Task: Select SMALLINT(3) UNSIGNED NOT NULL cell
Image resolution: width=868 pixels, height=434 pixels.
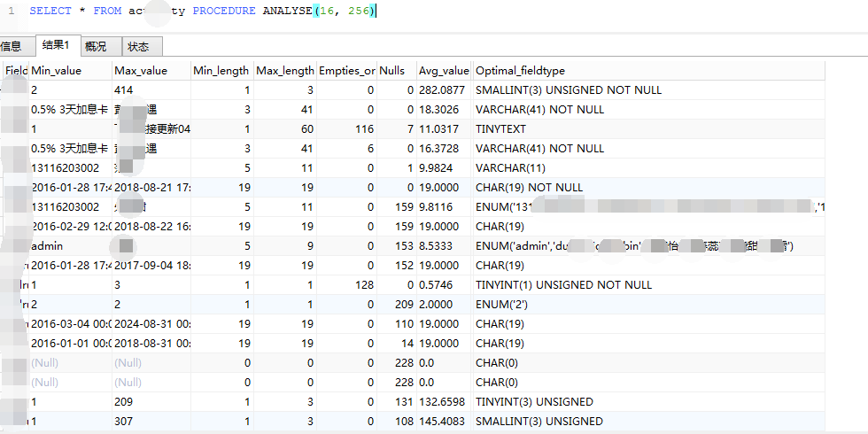Action: tap(648, 90)
